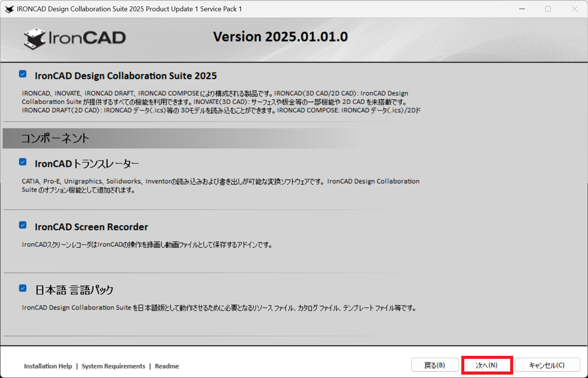Click the IronCAD Screen Recorder title label

pos(91,227)
